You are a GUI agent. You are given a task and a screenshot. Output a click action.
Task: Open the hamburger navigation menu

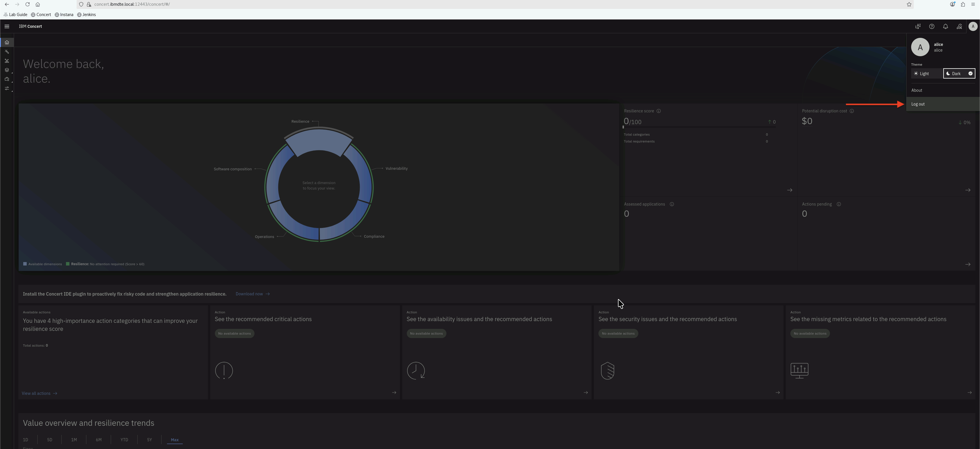[7, 26]
